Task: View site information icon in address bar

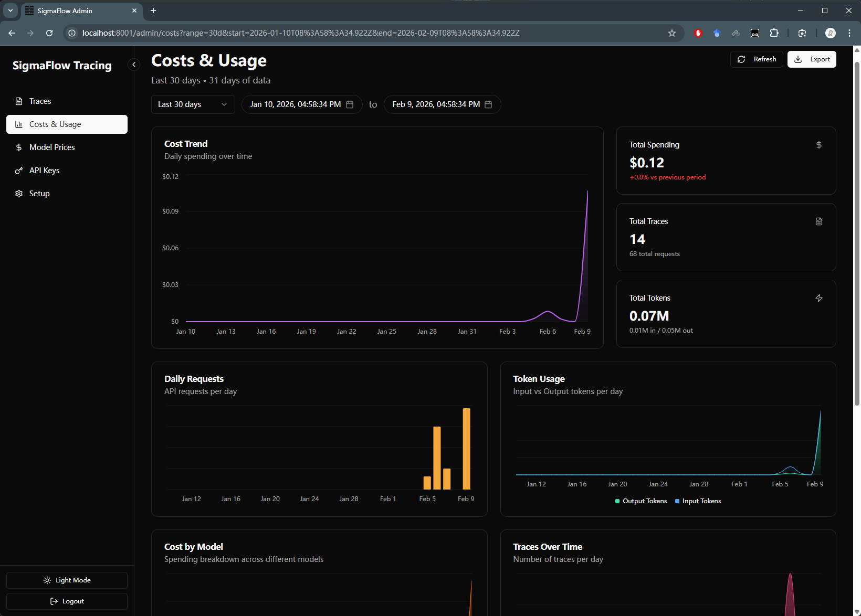Action: (72, 33)
